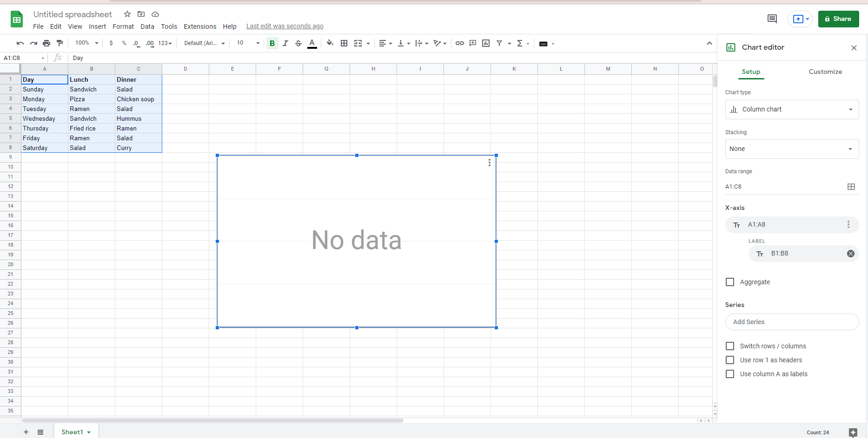
Task: Open the text color picker
Action: [312, 43]
